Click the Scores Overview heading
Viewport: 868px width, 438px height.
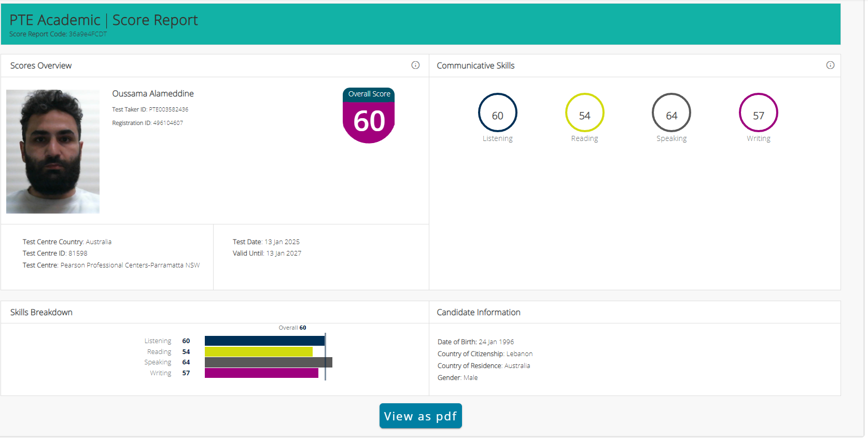point(41,66)
